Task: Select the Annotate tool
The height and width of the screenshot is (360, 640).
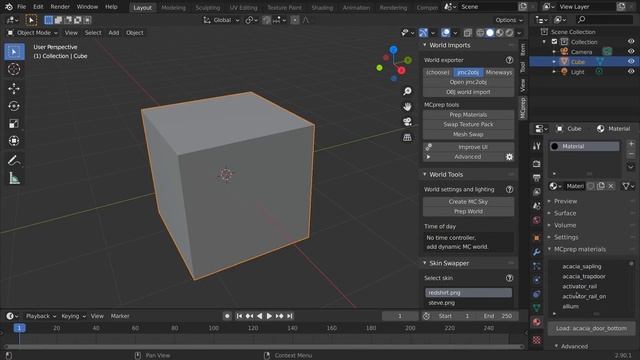Action: pyautogui.click(x=14, y=160)
